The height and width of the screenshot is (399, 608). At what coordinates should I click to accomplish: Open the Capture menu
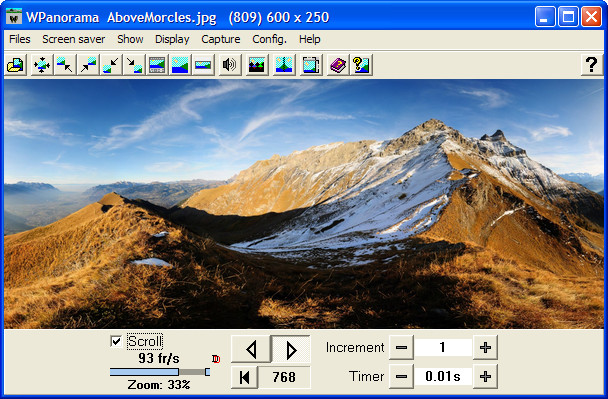coord(221,39)
